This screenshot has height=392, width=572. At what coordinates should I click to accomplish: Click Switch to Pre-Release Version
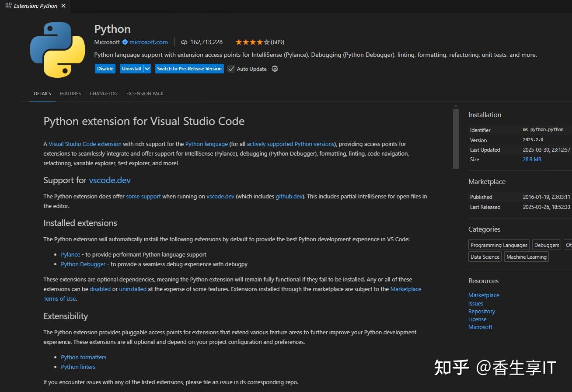pos(189,69)
